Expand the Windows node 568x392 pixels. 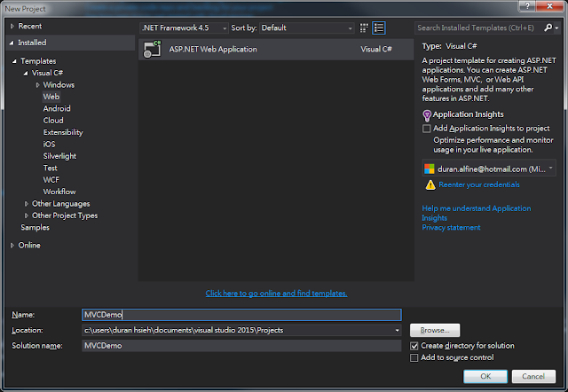pyautogui.click(x=37, y=85)
